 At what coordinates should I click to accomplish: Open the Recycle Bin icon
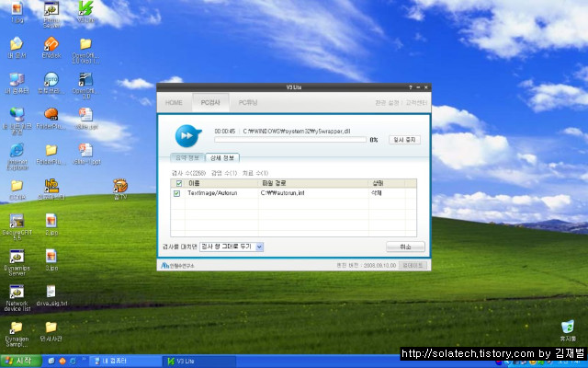568,330
